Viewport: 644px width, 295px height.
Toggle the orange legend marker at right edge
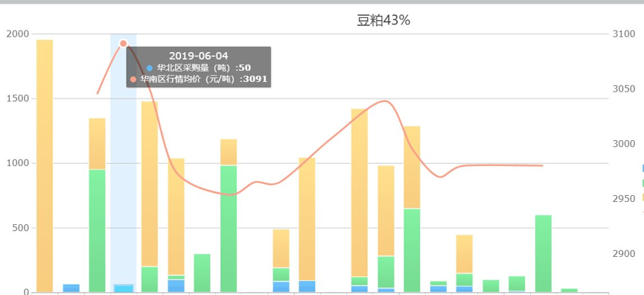point(643,197)
